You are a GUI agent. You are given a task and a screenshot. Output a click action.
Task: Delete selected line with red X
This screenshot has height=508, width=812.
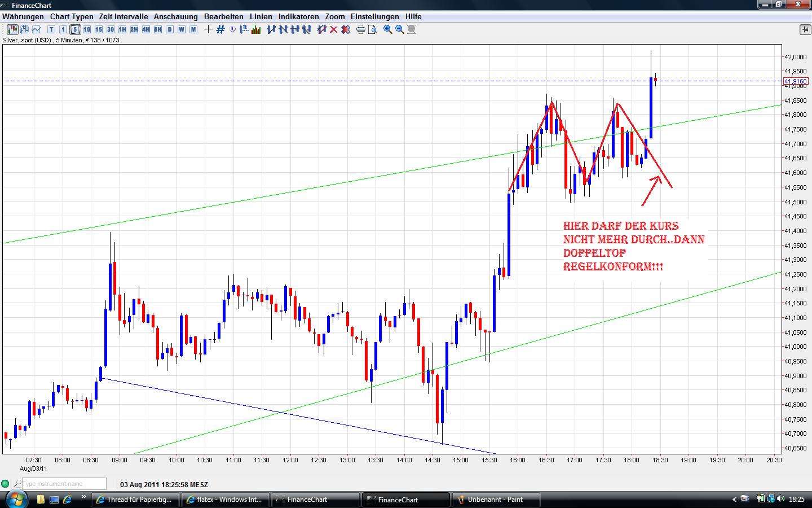pyautogui.click(x=333, y=29)
